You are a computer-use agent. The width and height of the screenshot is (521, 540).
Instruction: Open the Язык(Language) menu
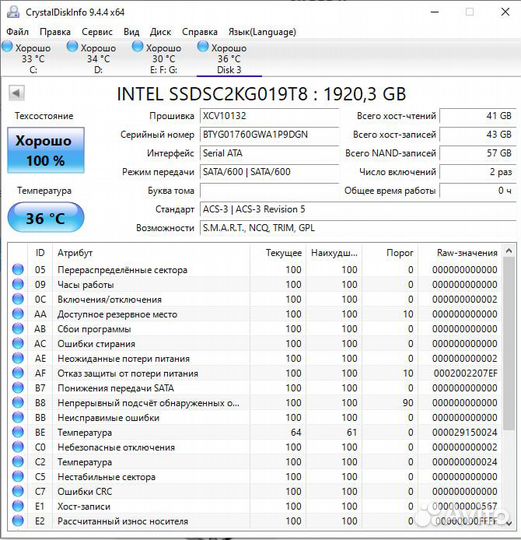tap(262, 32)
